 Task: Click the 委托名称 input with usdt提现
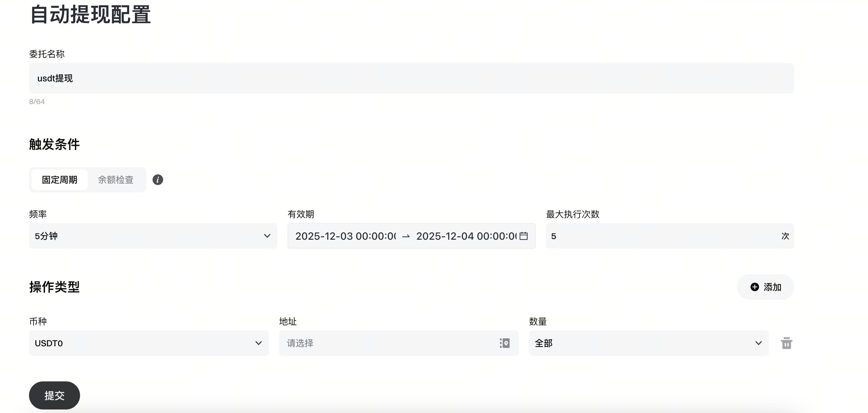(x=411, y=78)
